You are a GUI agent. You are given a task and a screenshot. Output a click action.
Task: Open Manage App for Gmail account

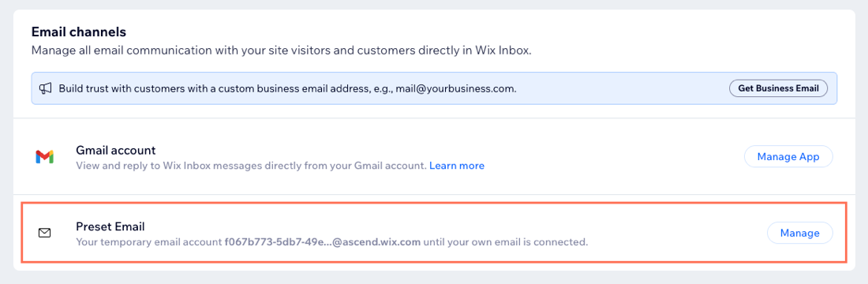tap(788, 157)
